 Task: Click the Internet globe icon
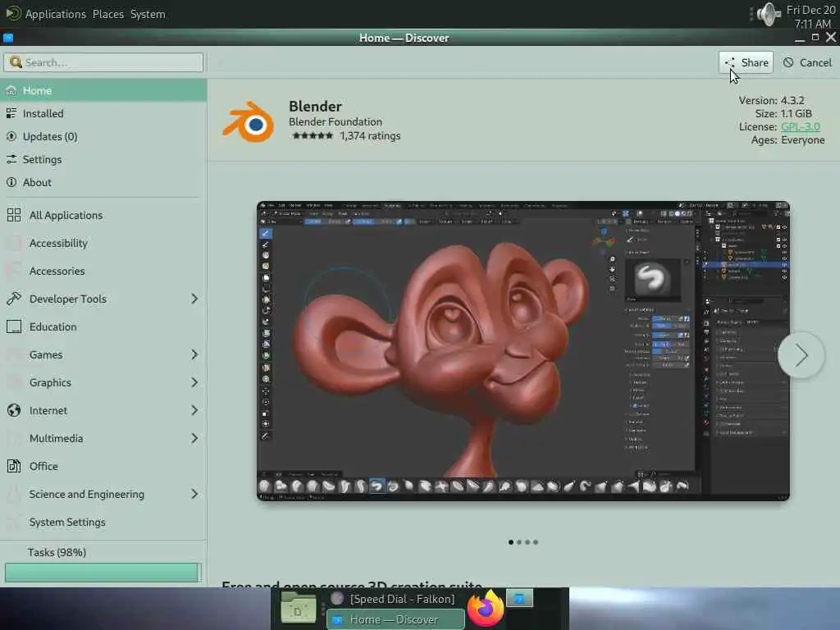(14, 410)
